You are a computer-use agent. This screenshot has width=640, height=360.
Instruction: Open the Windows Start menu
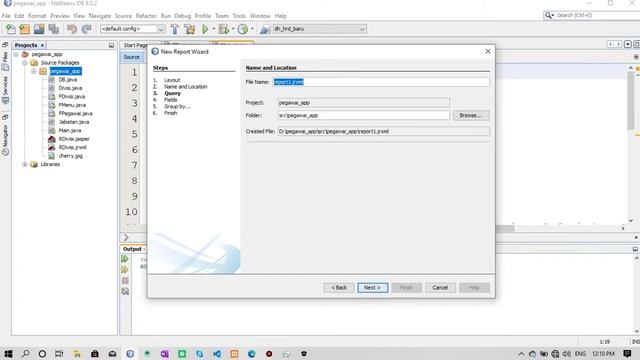tap(8, 354)
